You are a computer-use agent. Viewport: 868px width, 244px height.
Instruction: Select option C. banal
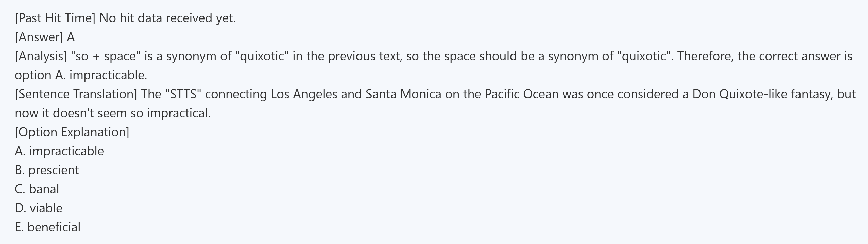click(37, 189)
